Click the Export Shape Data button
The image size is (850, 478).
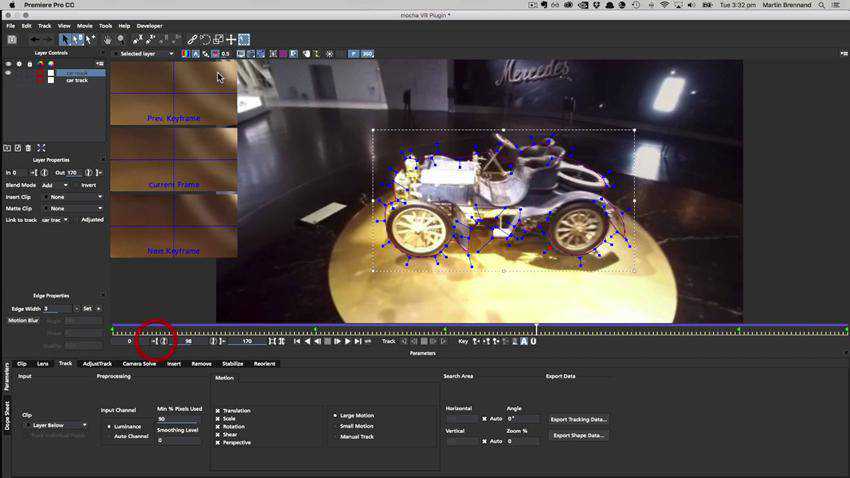[578, 435]
